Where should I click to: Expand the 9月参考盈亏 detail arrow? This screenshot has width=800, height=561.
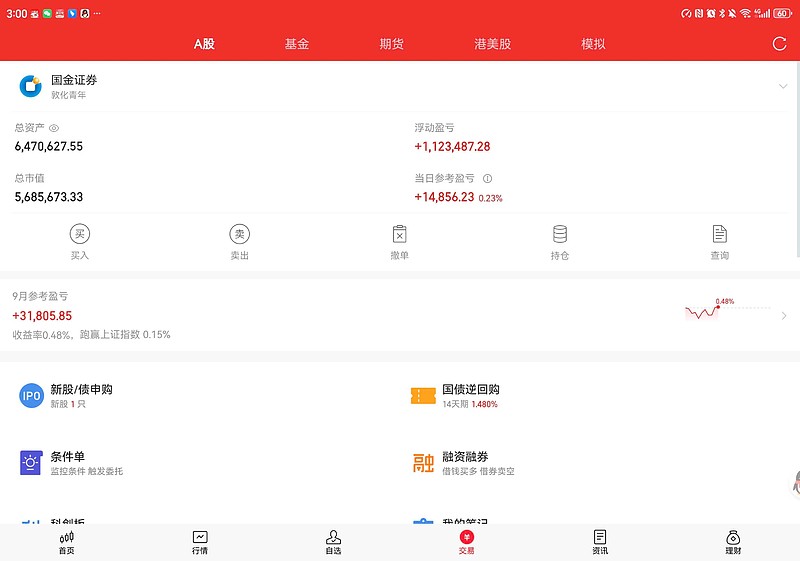(x=784, y=316)
